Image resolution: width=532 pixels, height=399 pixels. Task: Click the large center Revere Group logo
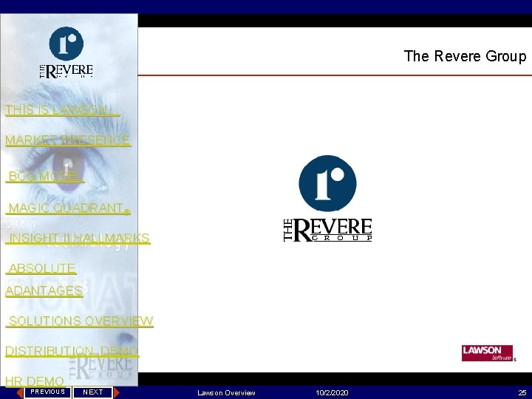328,199
